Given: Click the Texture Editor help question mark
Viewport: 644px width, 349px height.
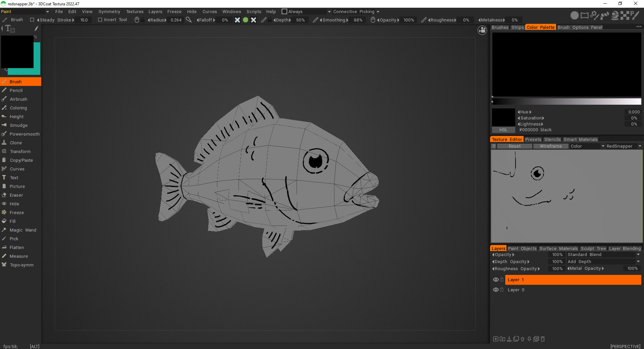Looking at the screenshot, I should tap(494, 146).
